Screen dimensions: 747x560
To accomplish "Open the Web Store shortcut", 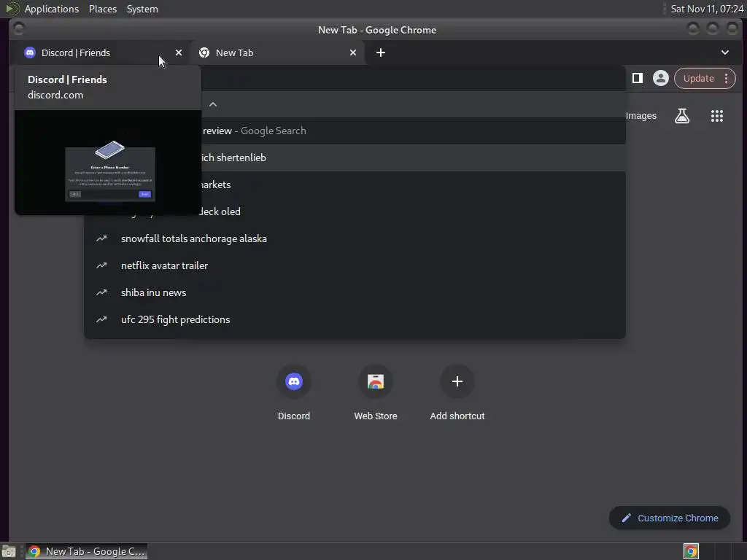I will coord(376,393).
